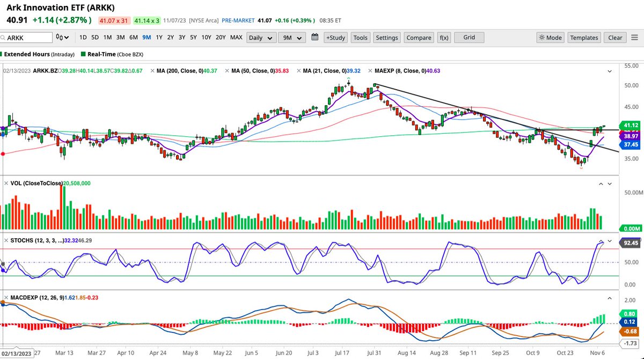Expand the STOCHS panel options chevron
Viewport: 644px width, 359px height.
(x=610, y=241)
